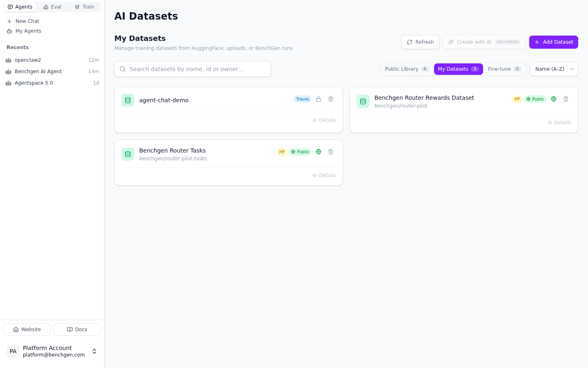
Task: Switch to the Train tab
Action: 85,7
